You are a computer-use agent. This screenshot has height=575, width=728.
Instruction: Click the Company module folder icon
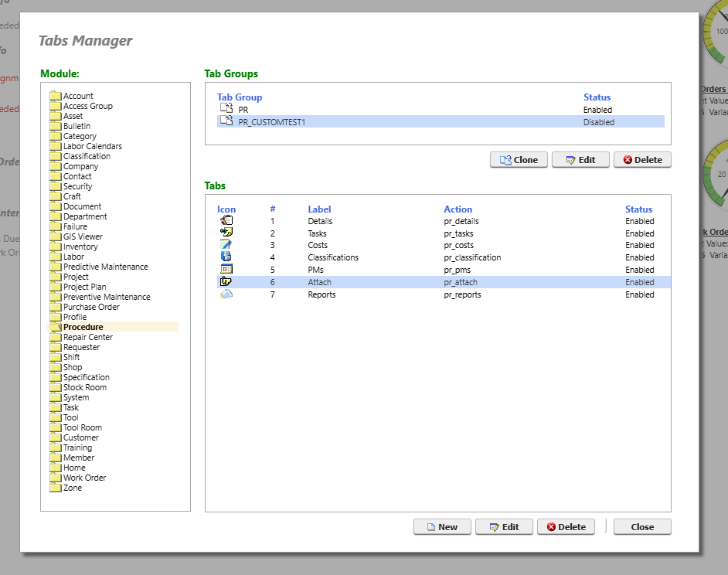click(x=56, y=166)
